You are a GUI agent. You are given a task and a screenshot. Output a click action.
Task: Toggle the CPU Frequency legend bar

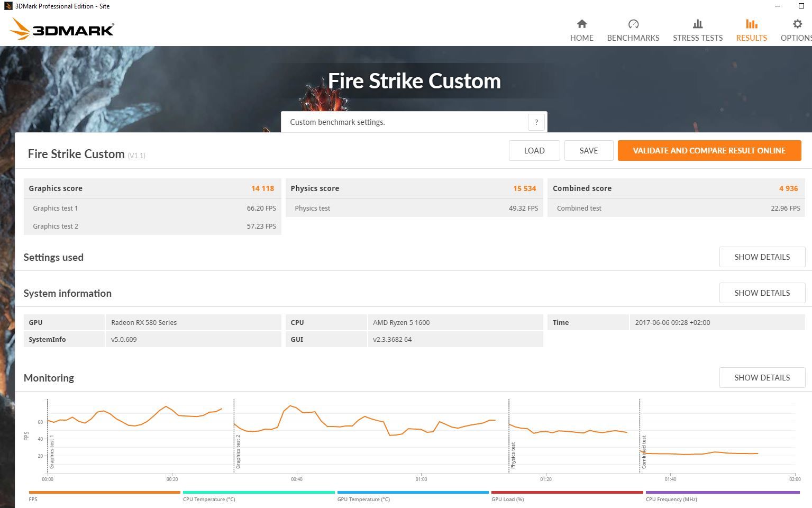pos(723,493)
